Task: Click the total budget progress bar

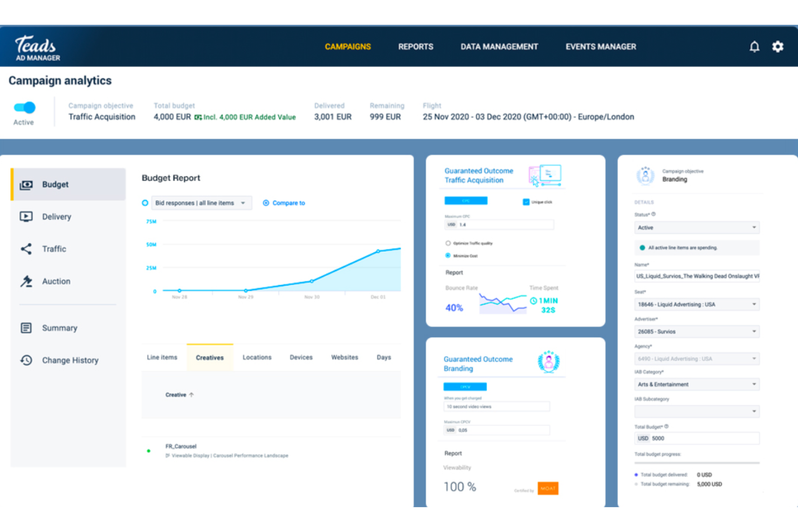Action: click(x=697, y=463)
